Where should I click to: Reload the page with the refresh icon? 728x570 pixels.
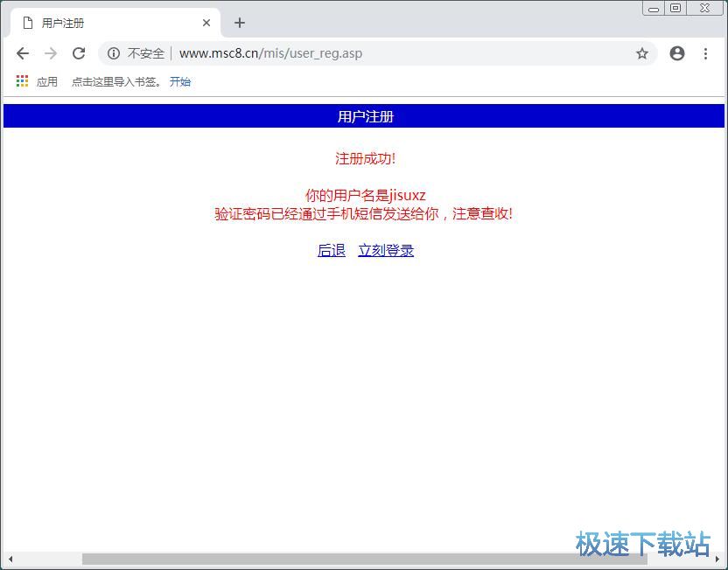[79, 53]
